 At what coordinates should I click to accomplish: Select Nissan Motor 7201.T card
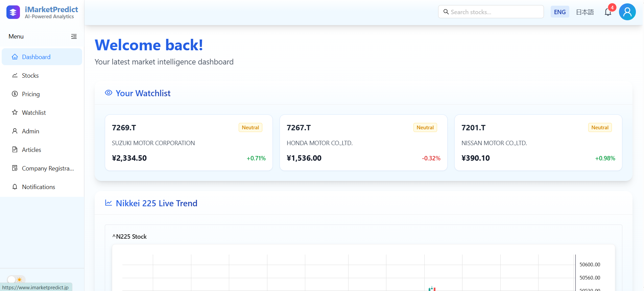point(538,143)
